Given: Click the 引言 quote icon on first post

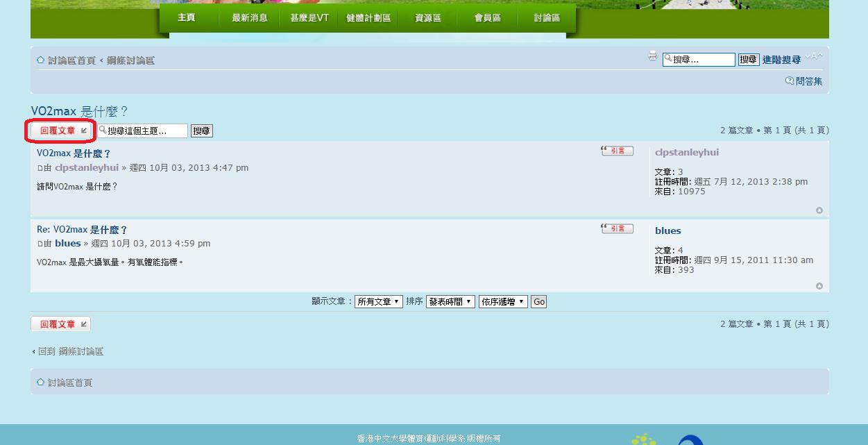Looking at the screenshot, I should click(x=617, y=151).
